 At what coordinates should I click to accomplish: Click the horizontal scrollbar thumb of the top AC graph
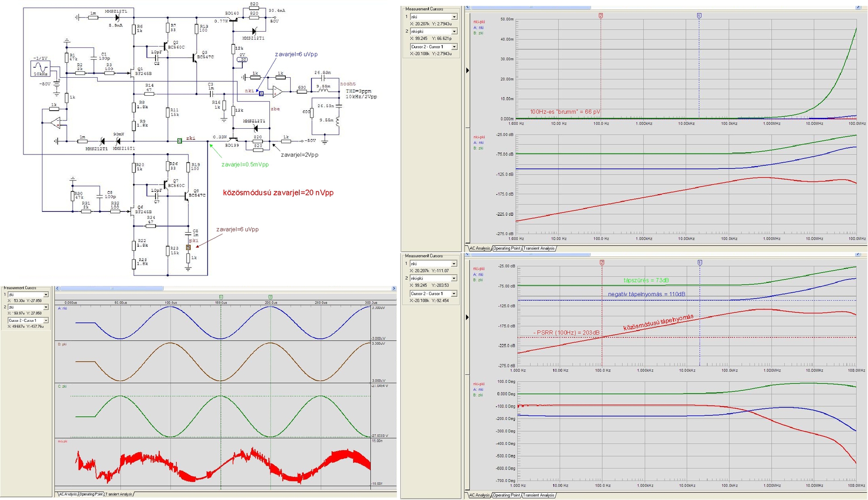(x=531, y=7)
